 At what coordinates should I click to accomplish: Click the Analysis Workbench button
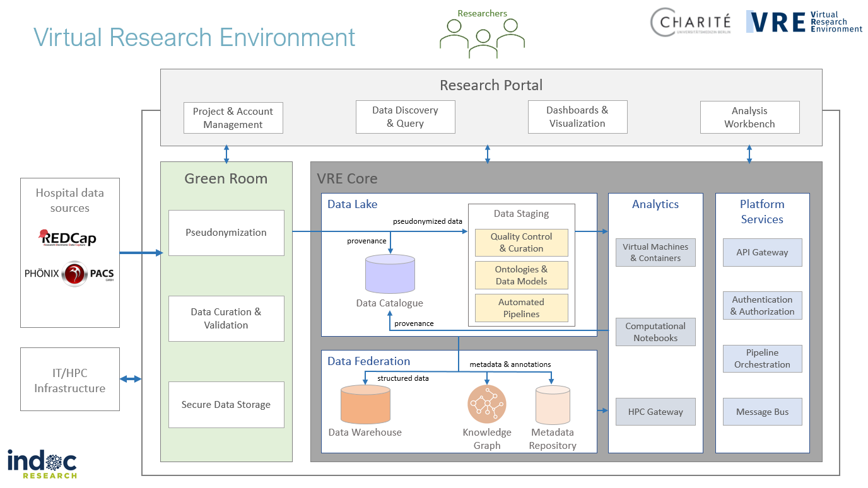click(749, 117)
